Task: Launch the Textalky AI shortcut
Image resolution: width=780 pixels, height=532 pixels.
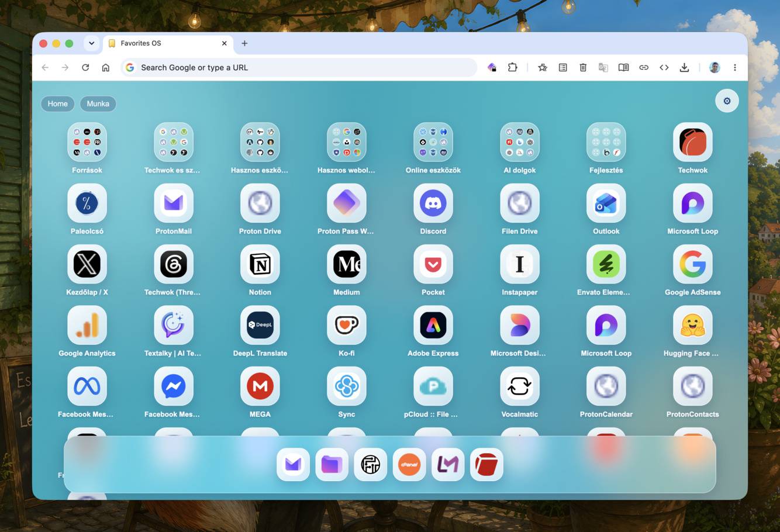Action: click(174, 325)
